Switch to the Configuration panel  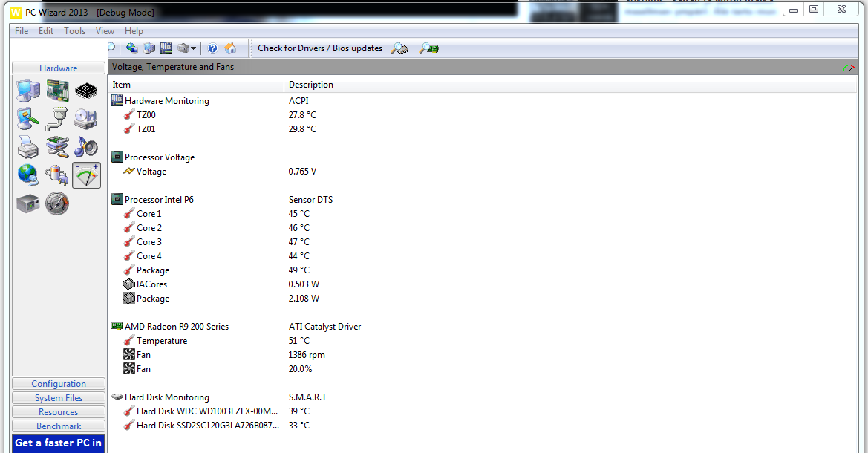click(x=58, y=383)
